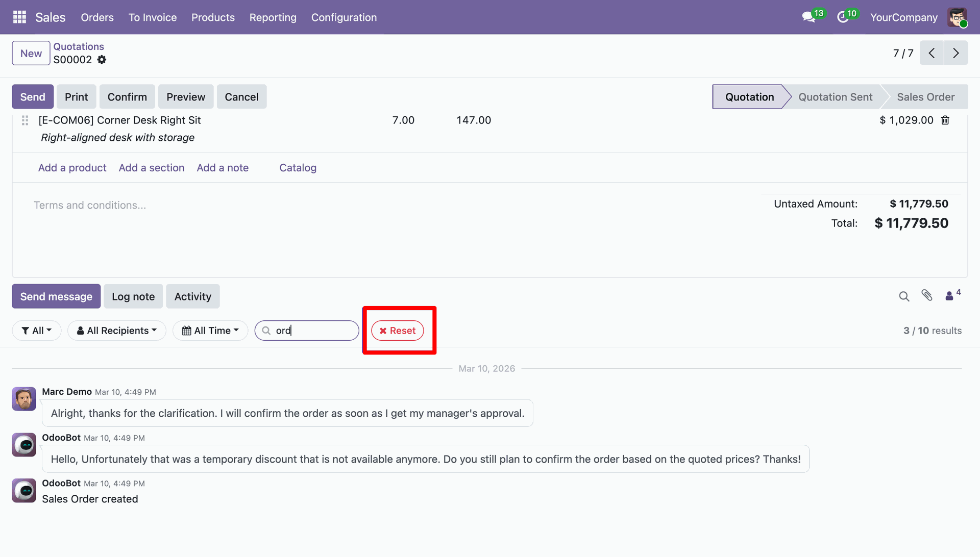Open the Configuration menu
This screenshot has width=980, height=557.
click(344, 17)
